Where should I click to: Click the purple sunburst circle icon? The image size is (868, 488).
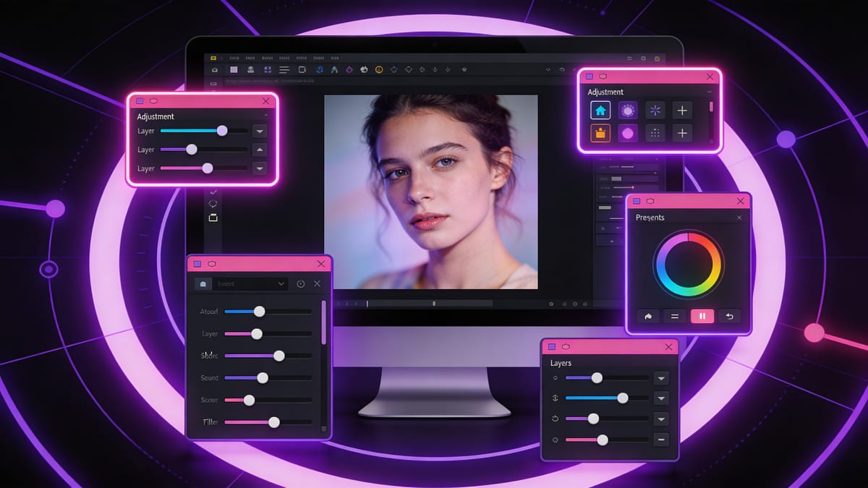click(x=627, y=111)
